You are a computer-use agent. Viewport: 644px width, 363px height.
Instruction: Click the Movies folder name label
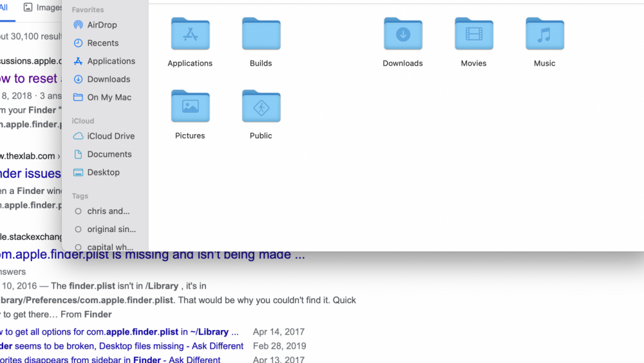[473, 63]
